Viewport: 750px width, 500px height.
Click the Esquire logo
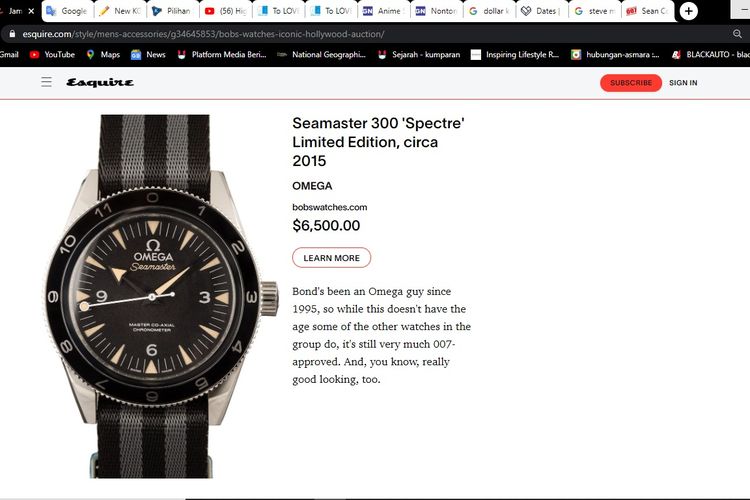click(100, 82)
